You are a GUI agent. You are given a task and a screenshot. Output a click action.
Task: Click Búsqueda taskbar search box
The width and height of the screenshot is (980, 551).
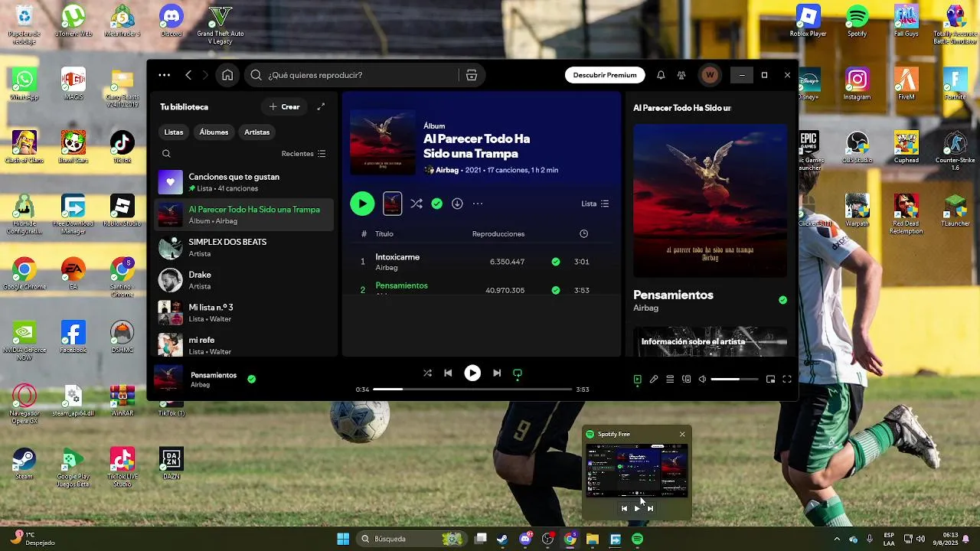tap(413, 539)
